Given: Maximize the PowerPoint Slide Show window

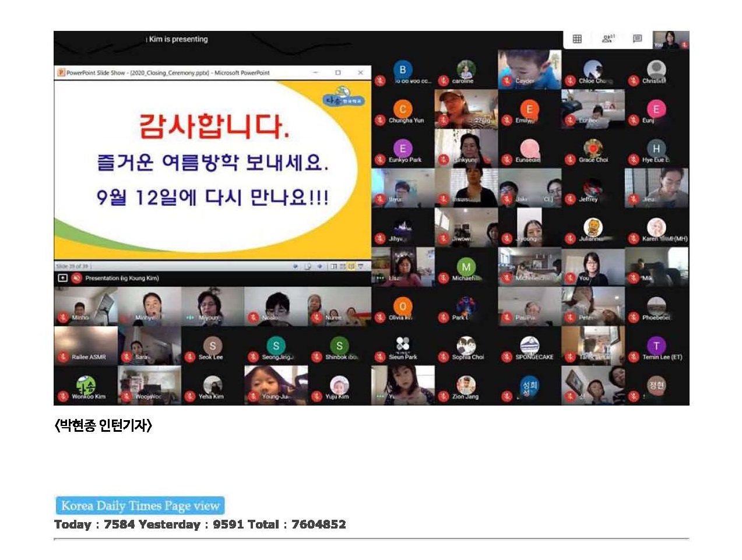Looking at the screenshot, I should coord(338,73).
